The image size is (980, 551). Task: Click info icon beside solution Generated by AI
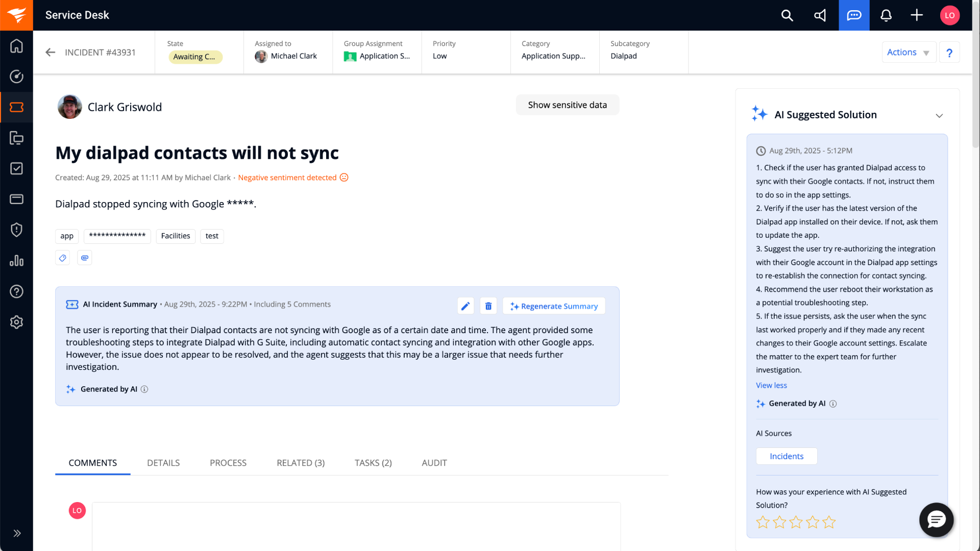833,404
